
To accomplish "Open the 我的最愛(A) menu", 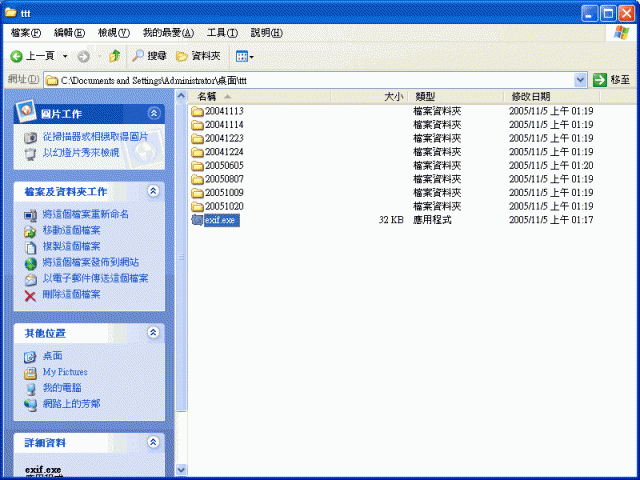I will click(168, 33).
